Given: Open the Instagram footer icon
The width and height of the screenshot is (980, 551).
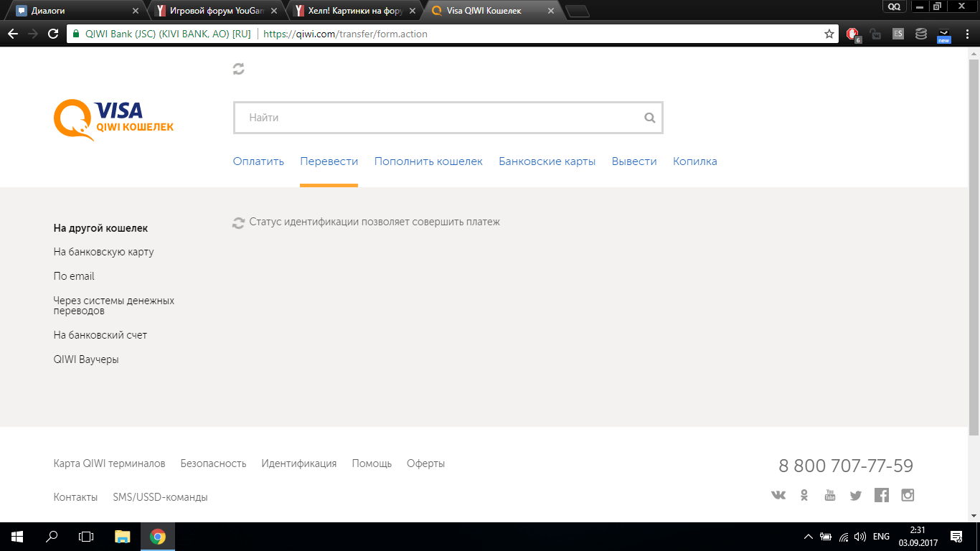Looking at the screenshot, I should pyautogui.click(x=908, y=495).
